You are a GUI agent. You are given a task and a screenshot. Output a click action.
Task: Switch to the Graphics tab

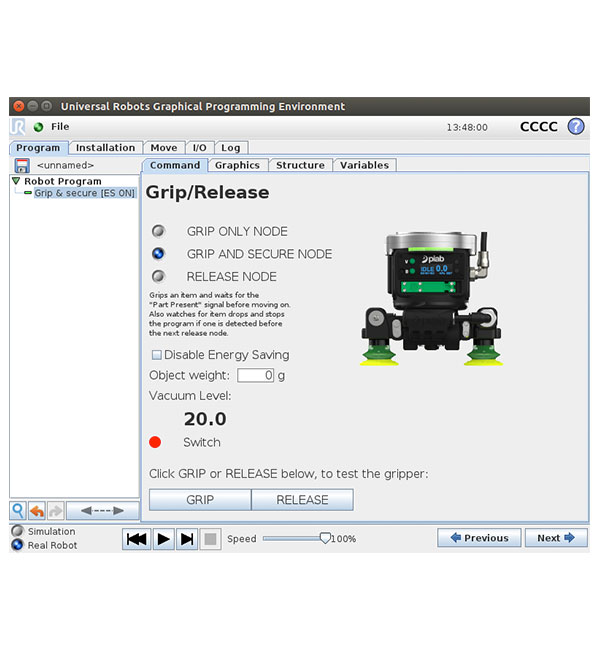pyautogui.click(x=237, y=165)
